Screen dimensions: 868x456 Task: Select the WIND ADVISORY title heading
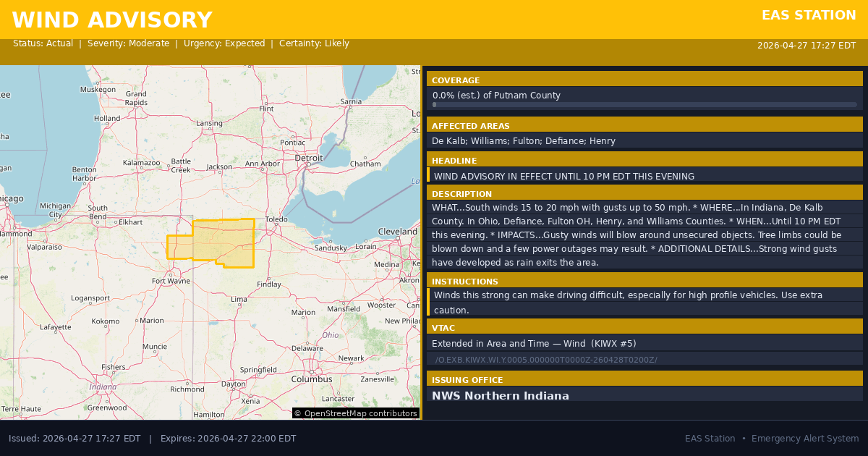(x=112, y=20)
